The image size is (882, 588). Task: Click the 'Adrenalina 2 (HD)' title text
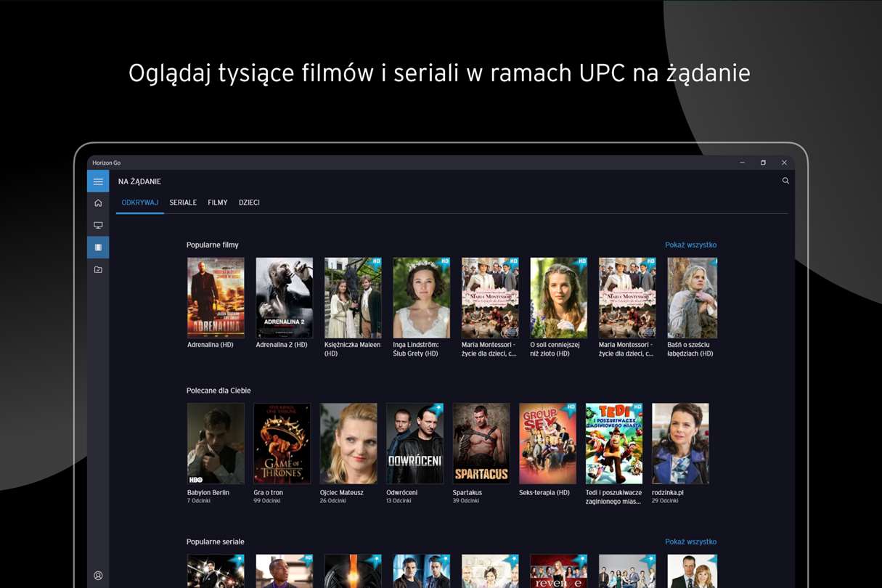pyautogui.click(x=282, y=345)
